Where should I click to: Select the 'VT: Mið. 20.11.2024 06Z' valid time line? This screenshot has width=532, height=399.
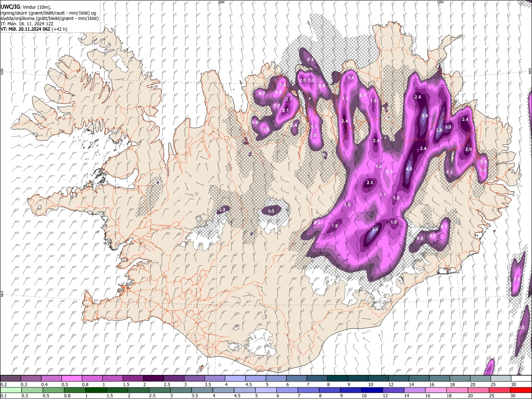point(26,29)
